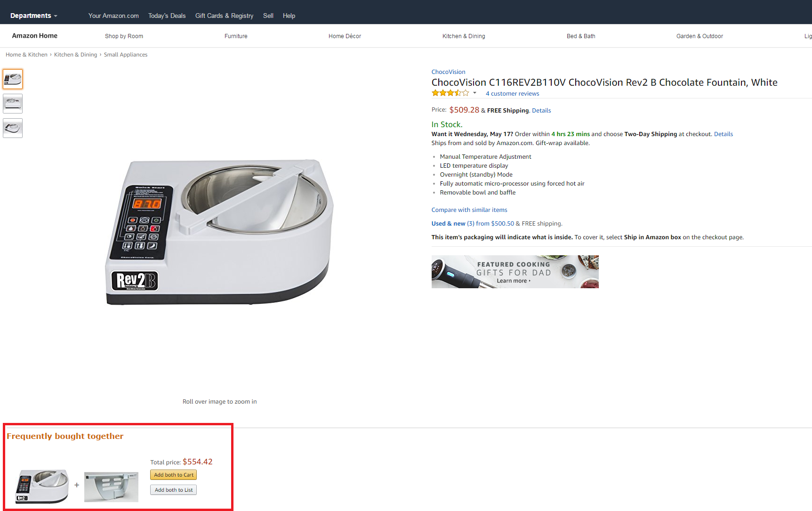Click the fountain image in Frequently bought together
Image resolution: width=812 pixels, height=511 pixels.
pos(42,486)
